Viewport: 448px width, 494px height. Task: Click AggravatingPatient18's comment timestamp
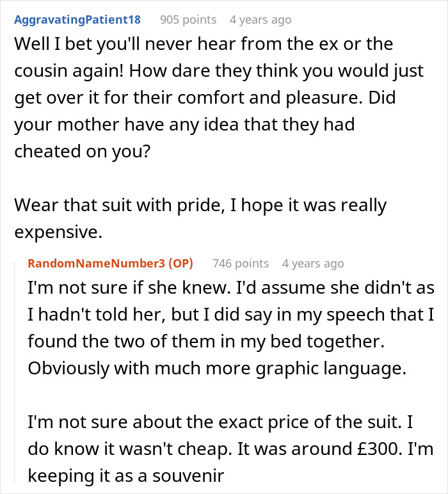pos(260,19)
